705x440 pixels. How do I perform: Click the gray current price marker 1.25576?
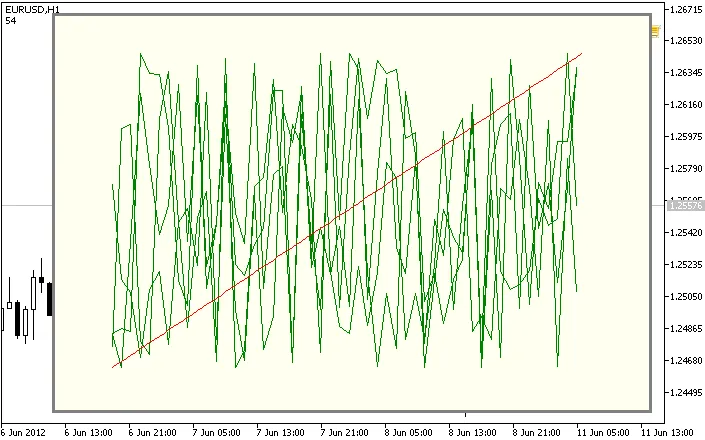click(685, 205)
